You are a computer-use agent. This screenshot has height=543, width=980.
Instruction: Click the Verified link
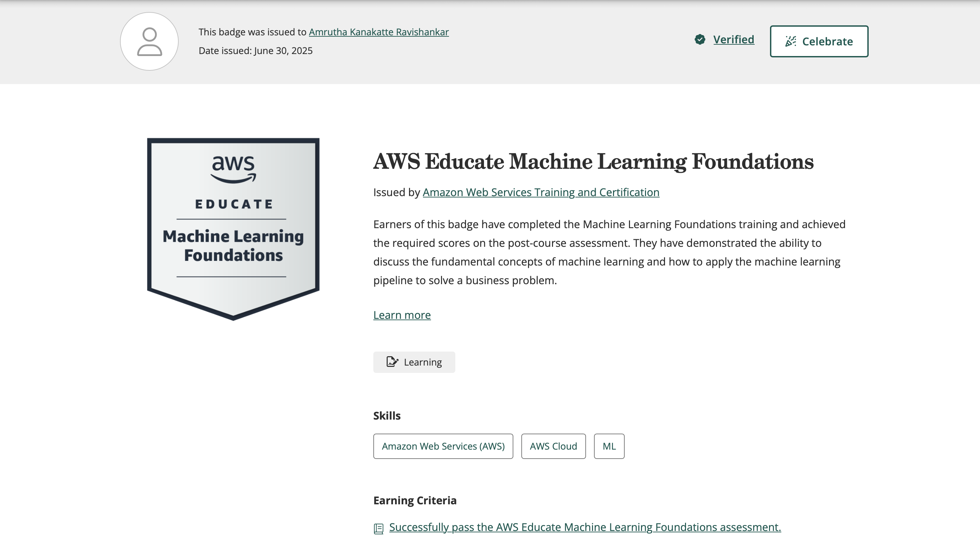(x=733, y=40)
